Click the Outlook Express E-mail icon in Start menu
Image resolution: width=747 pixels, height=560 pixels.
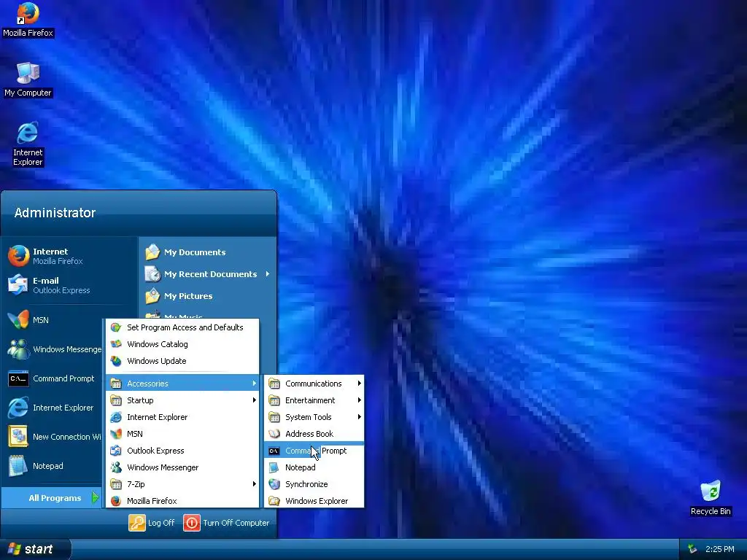pos(18,285)
